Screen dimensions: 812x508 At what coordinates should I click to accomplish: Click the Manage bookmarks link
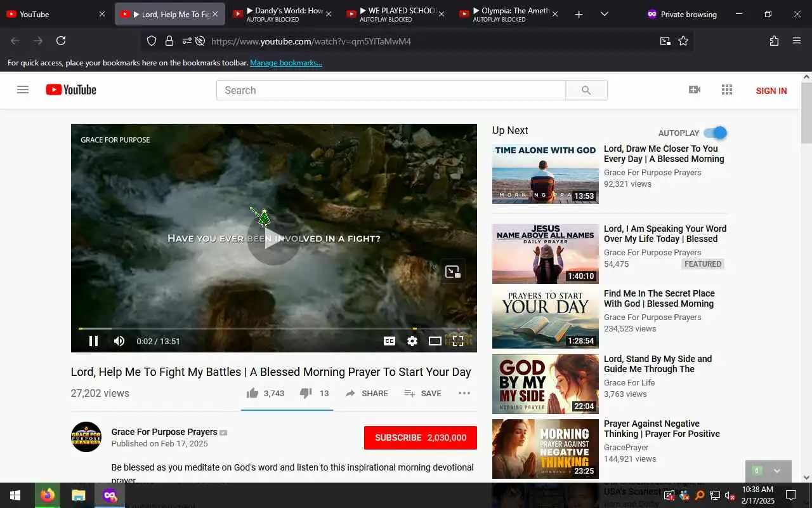286,63
